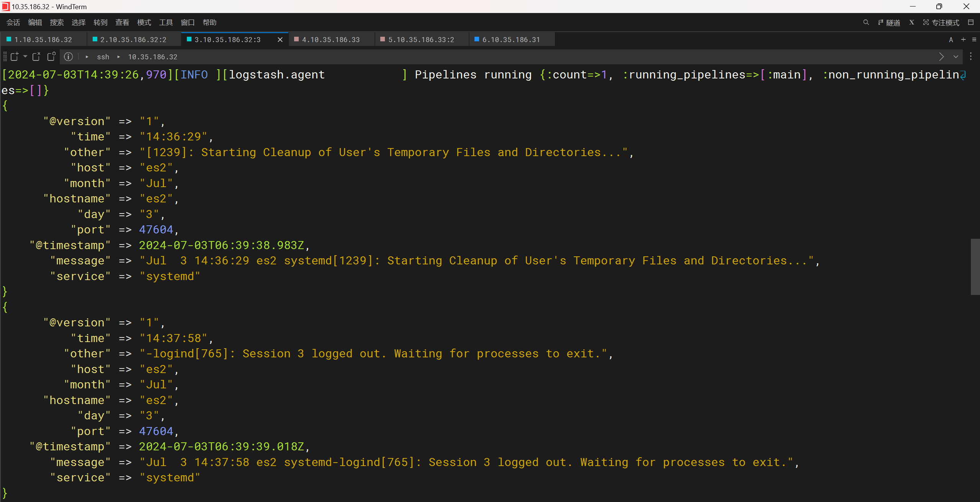Image resolution: width=980 pixels, height=502 pixels.
Task: Open the 窗口 (Window) menu
Action: 188,23
